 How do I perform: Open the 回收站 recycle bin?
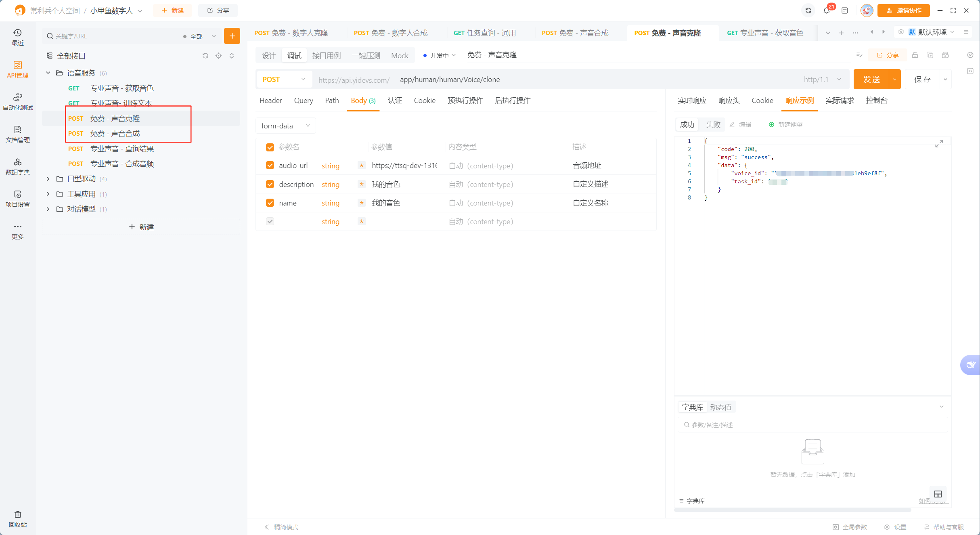17,519
